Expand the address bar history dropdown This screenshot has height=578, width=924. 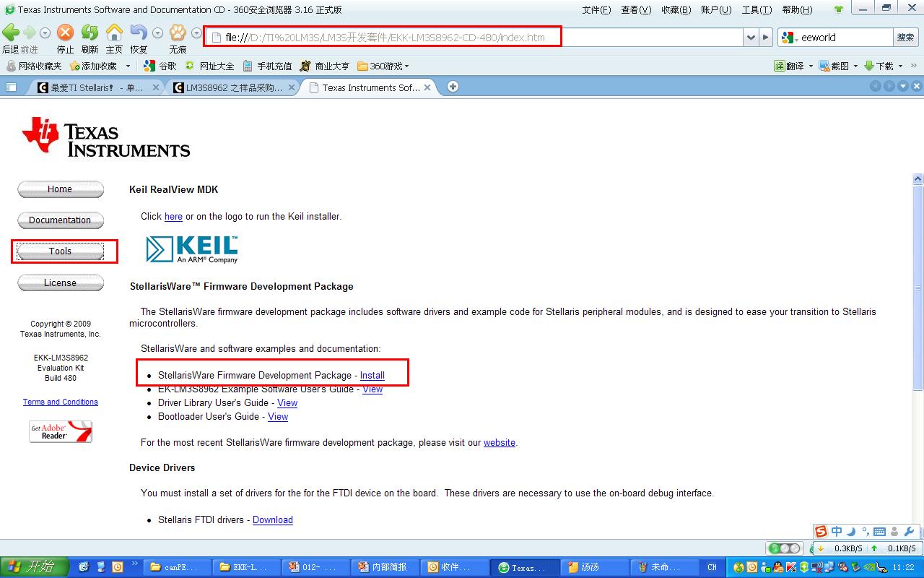click(x=751, y=38)
